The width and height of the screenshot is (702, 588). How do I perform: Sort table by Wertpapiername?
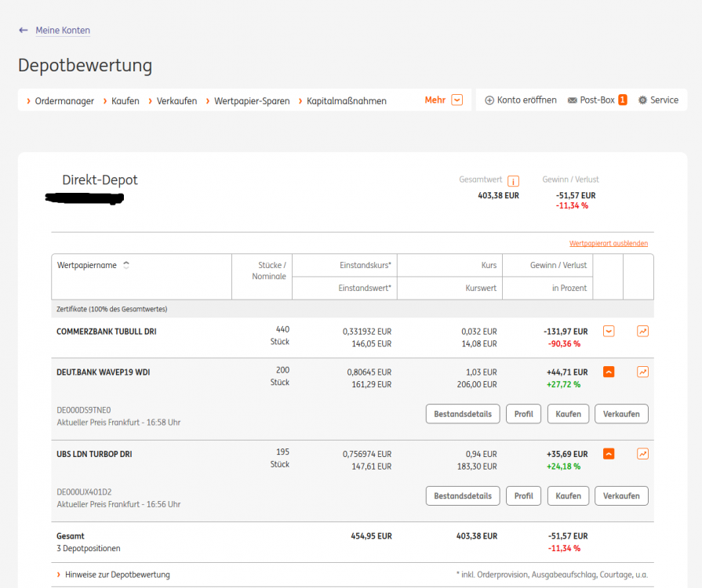[126, 265]
